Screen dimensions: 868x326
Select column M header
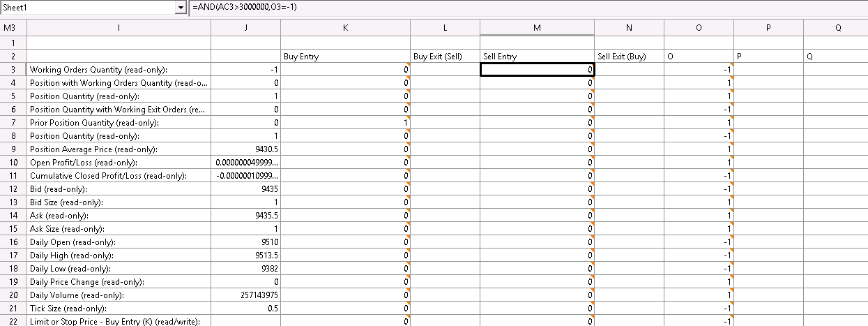pyautogui.click(x=537, y=28)
